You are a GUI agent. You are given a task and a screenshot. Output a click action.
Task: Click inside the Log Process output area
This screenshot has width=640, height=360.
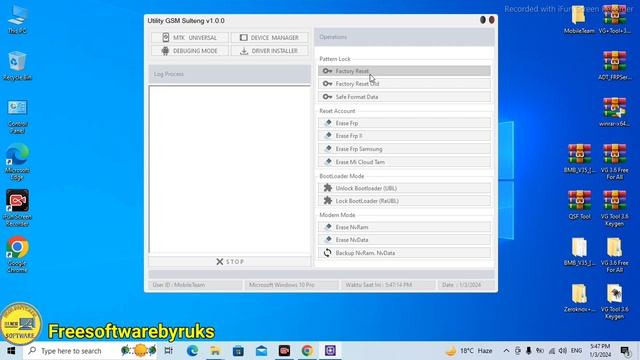230,169
